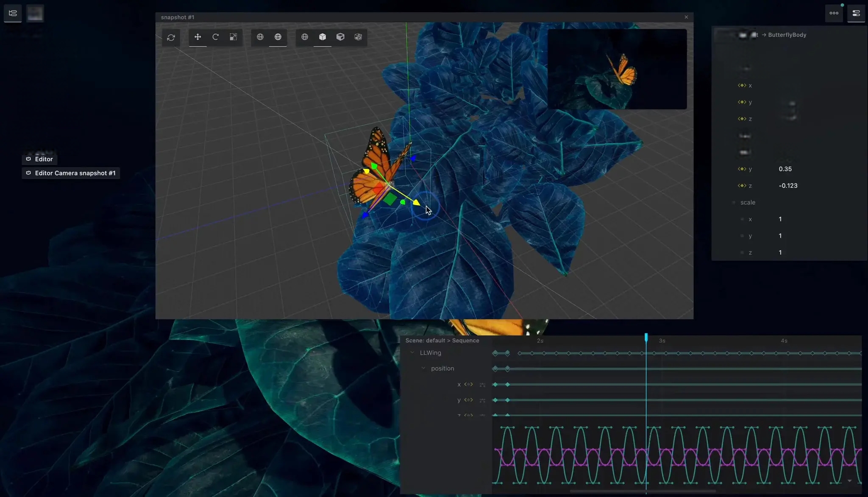Click the green plane square of the gizmo
The image size is (868, 497).
390,198
